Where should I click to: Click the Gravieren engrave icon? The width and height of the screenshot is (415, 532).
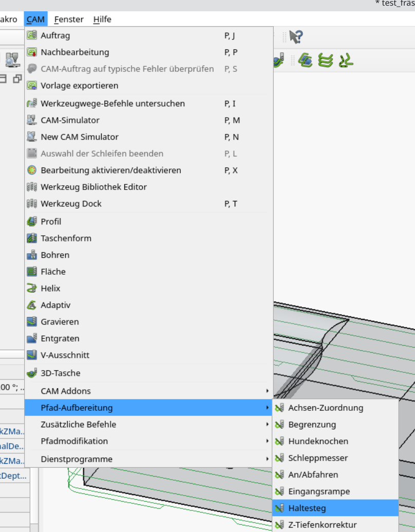tap(32, 322)
